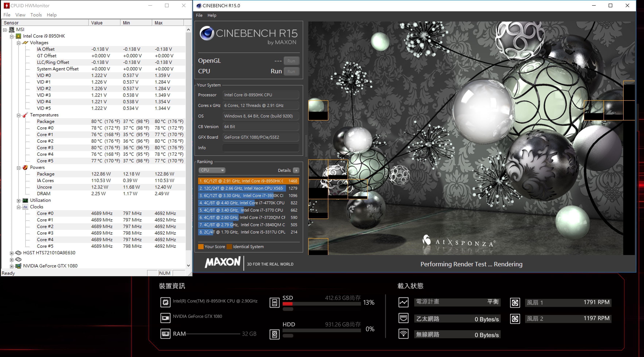Click the SSD drive icon
644x357 pixels.
coord(275,302)
